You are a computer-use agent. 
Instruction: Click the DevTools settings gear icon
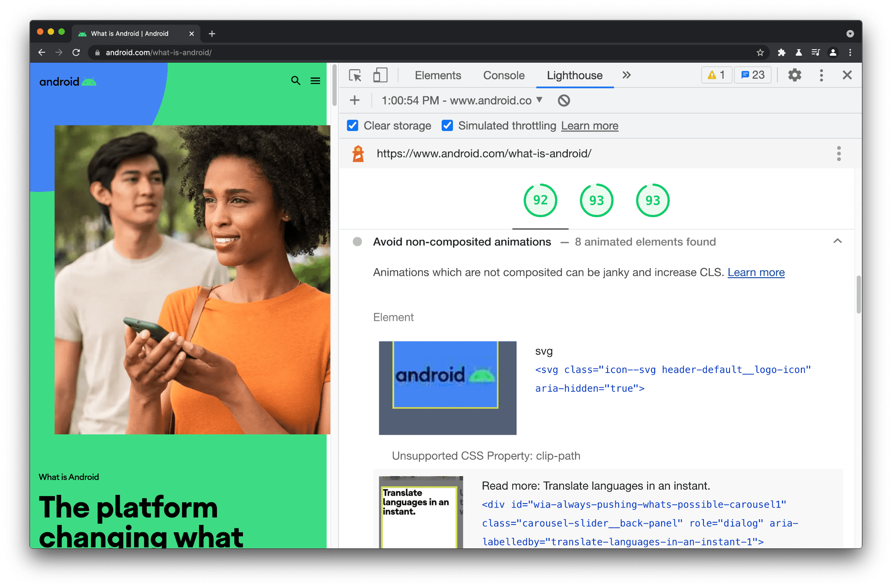click(795, 75)
